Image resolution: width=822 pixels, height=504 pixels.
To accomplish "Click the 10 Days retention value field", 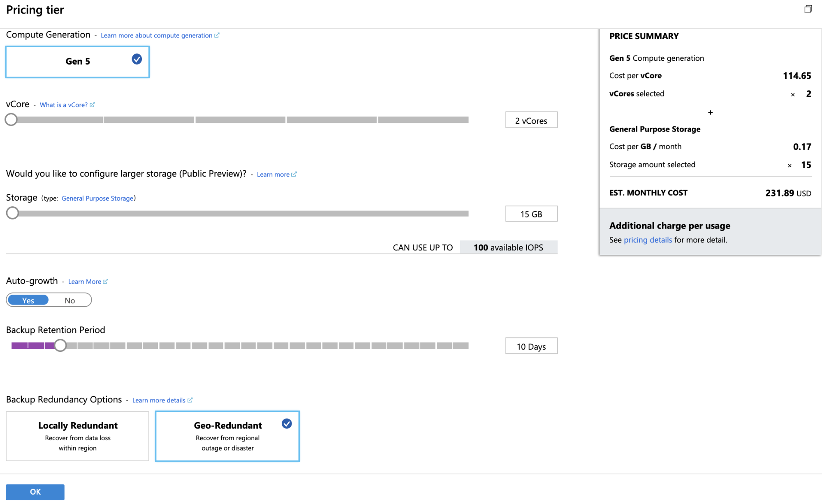I will (x=531, y=346).
